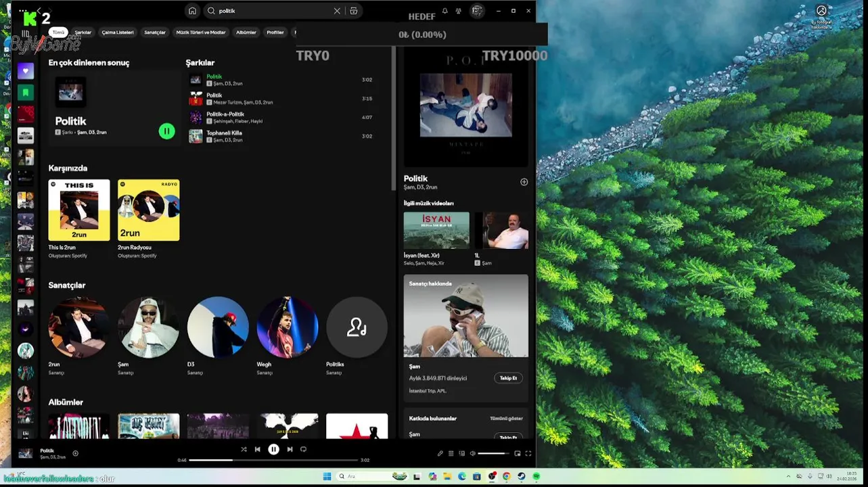Open Steam from the taskbar

point(522,476)
